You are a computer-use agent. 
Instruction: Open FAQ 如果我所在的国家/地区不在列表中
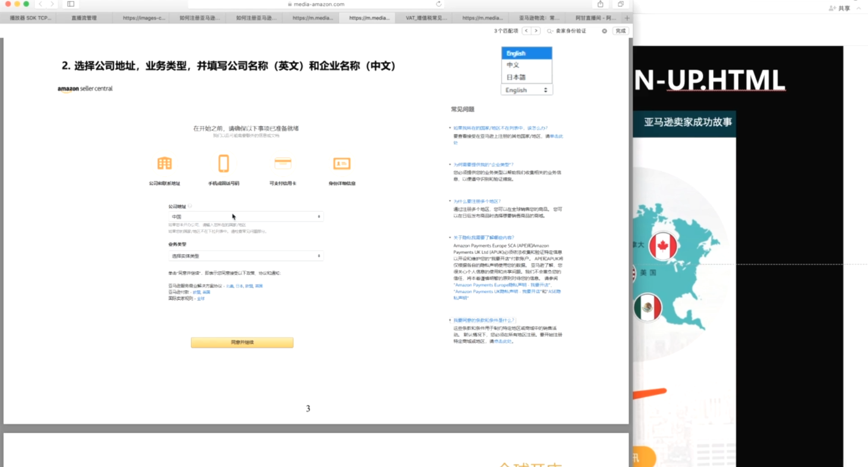point(500,128)
